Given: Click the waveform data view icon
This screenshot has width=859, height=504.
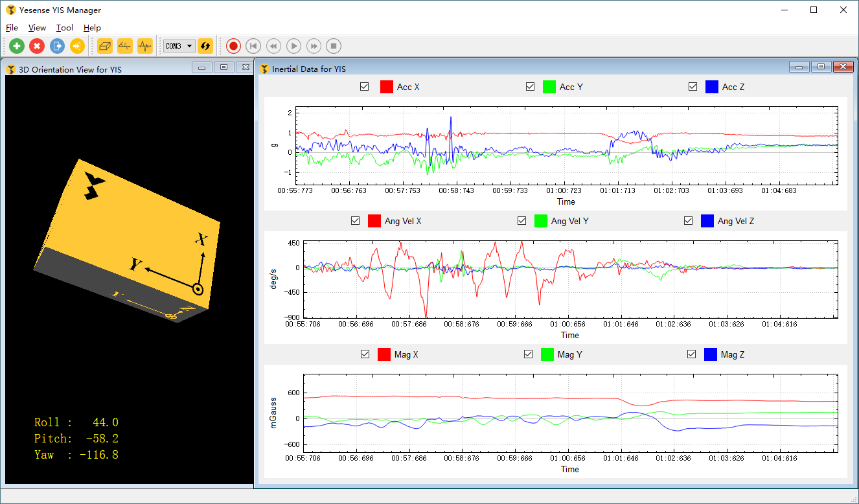Looking at the screenshot, I should (144, 46).
